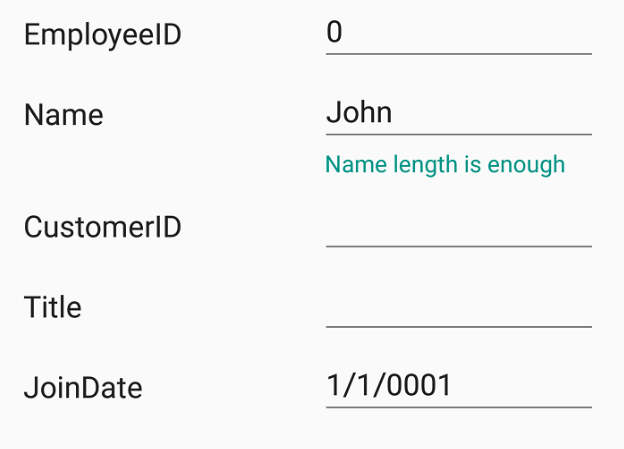Place cursor on the "John" text
The image size is (624, 449).
359,113
